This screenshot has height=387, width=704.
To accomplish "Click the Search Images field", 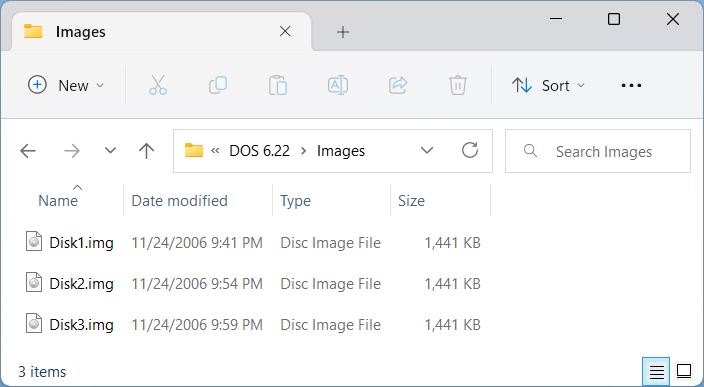I will (598, 151).
